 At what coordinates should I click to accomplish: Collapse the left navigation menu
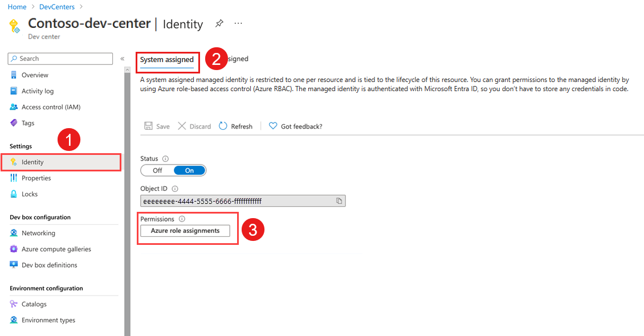(x=123, y=59)
